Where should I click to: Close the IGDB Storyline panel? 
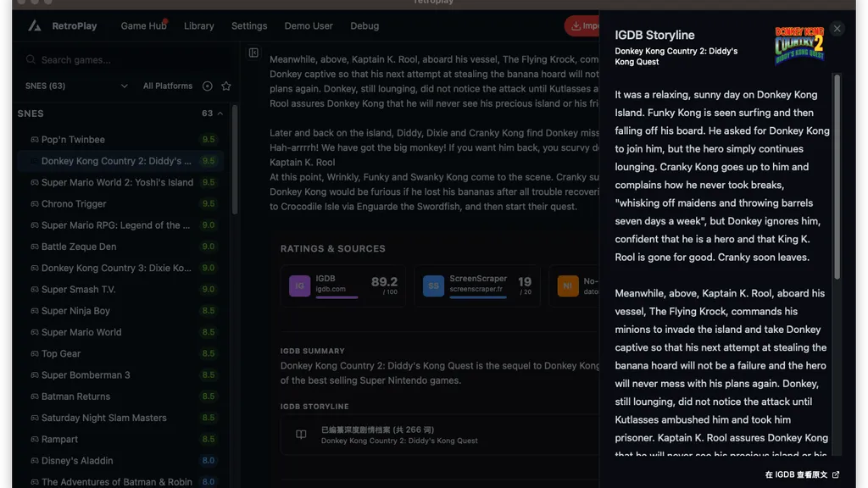pyautogui.click(x=837, y=28)
